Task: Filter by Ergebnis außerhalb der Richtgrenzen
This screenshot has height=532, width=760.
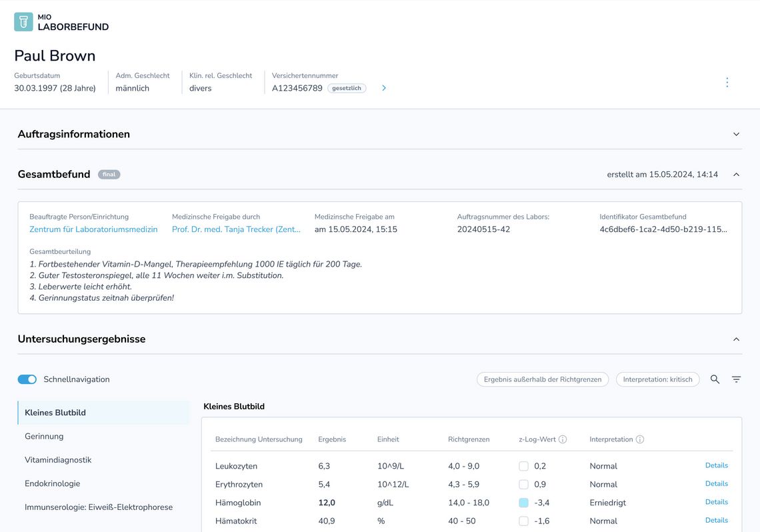Action: [543, 379]
